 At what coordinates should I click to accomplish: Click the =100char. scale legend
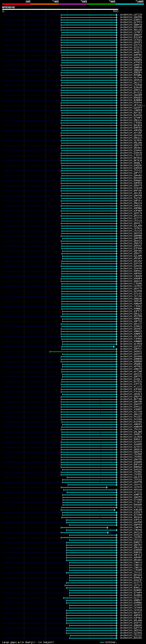(109, 642)
